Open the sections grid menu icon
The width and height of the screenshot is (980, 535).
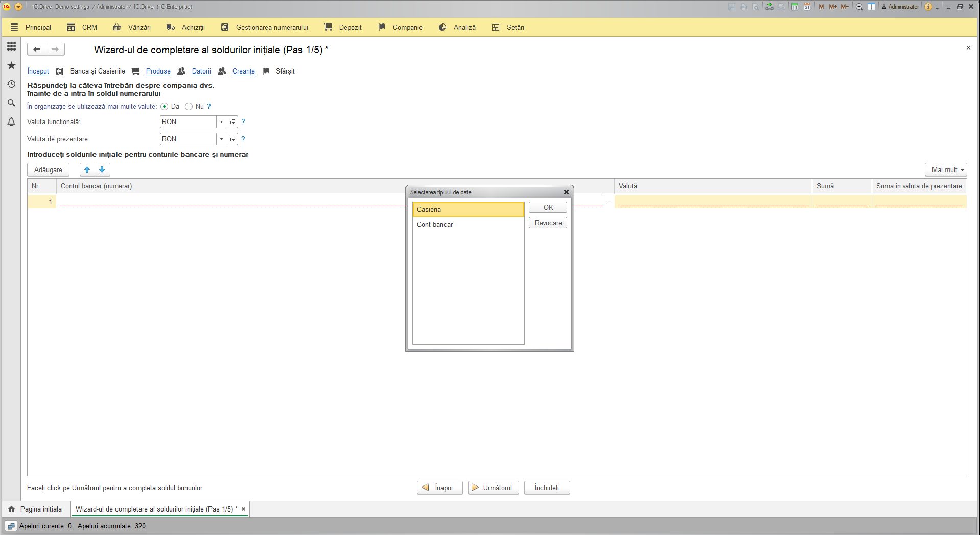pos(11,46)
